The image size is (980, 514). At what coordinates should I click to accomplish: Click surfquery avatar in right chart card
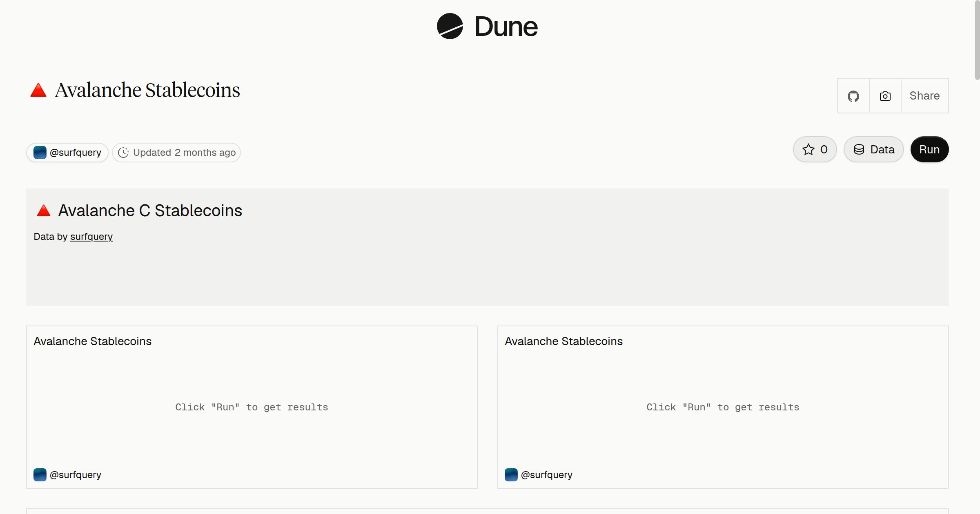coord(511,475)
